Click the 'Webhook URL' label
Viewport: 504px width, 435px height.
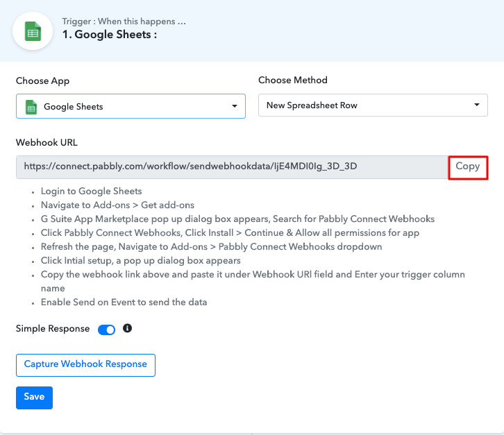coord(47,142)
